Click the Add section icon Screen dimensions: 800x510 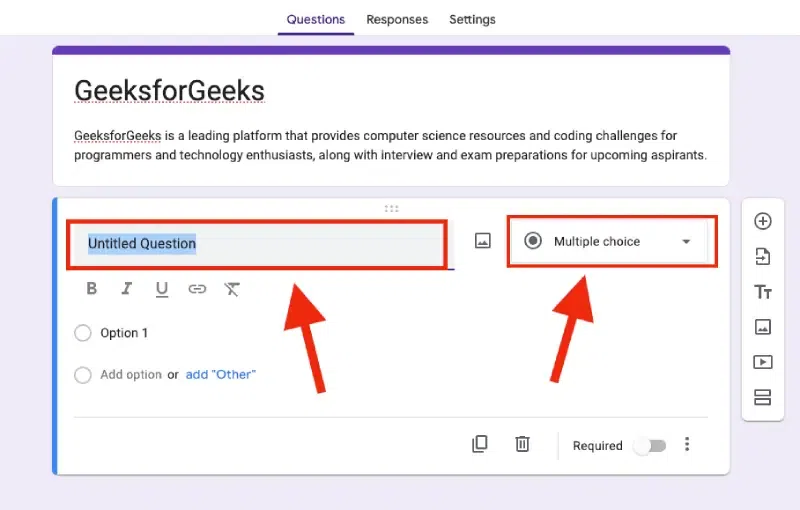pos(763,397)
